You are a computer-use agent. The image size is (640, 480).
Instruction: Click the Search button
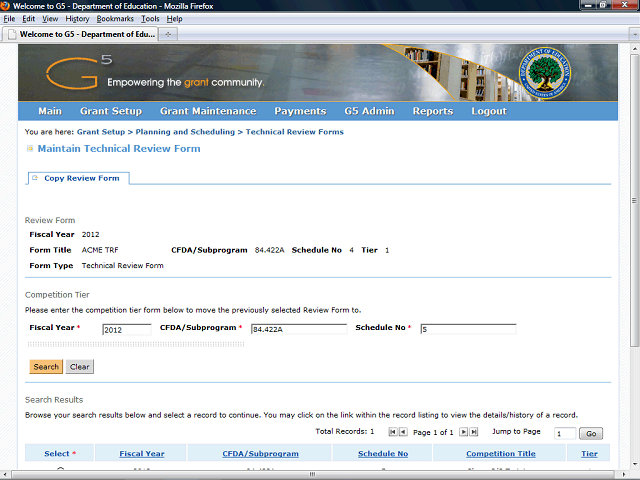point(46,367)
